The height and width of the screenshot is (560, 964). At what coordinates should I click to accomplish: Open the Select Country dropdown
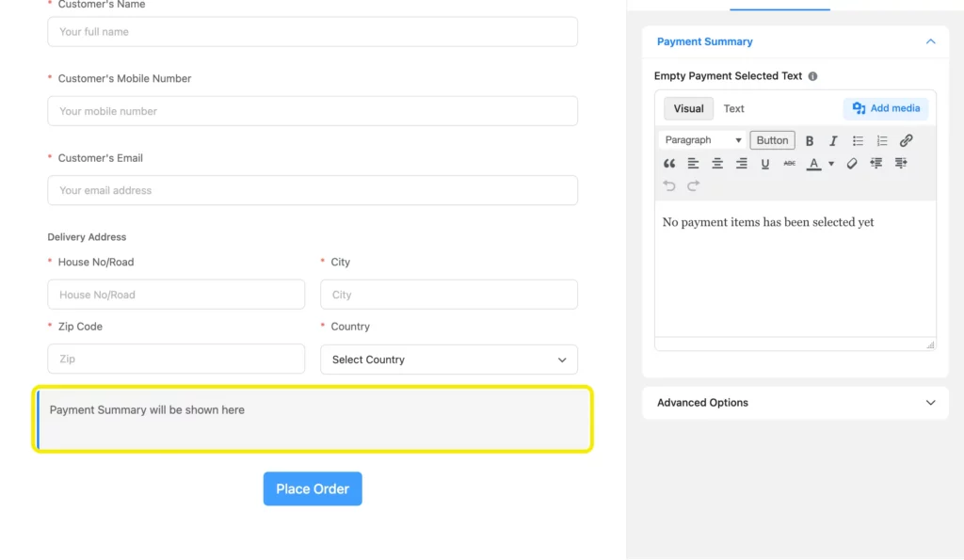click(x=449, y=360)
